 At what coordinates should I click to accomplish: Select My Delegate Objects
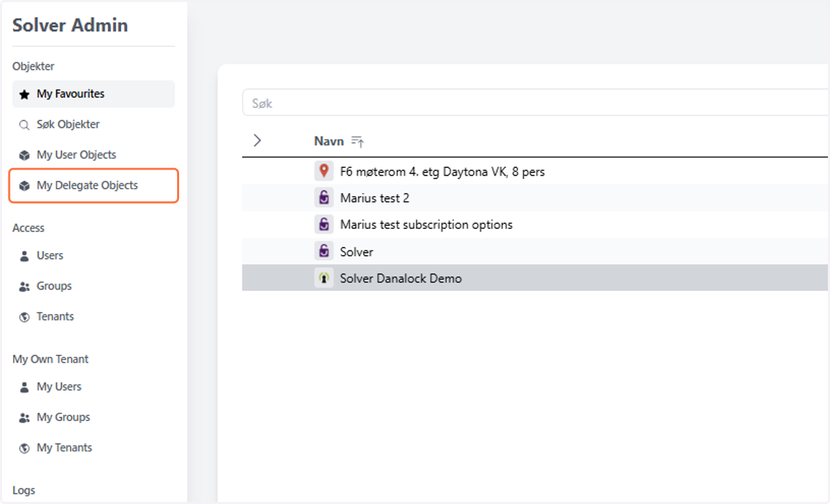tap(93, 185)
